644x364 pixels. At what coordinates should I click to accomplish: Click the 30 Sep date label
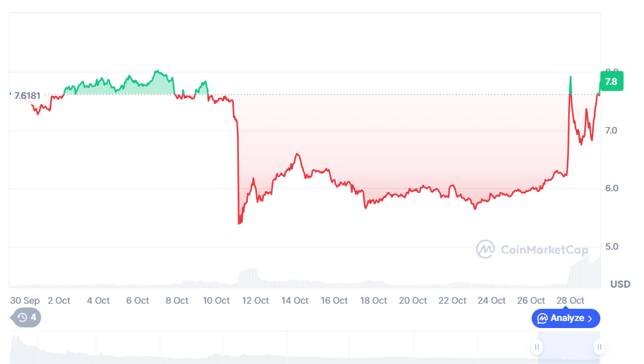tap(24, 300)
